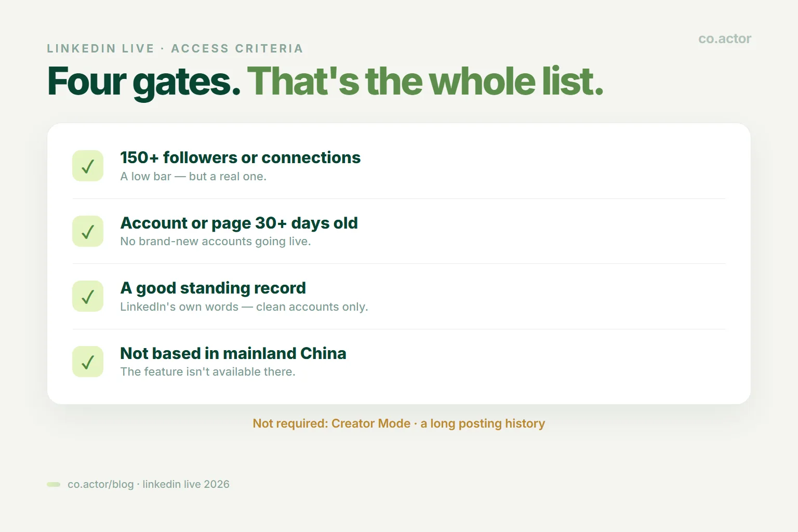Viewport: 798px width, 532px height.
Task: Click the green 'That's the whole list.' headline
Action: [x=425, y=82]
